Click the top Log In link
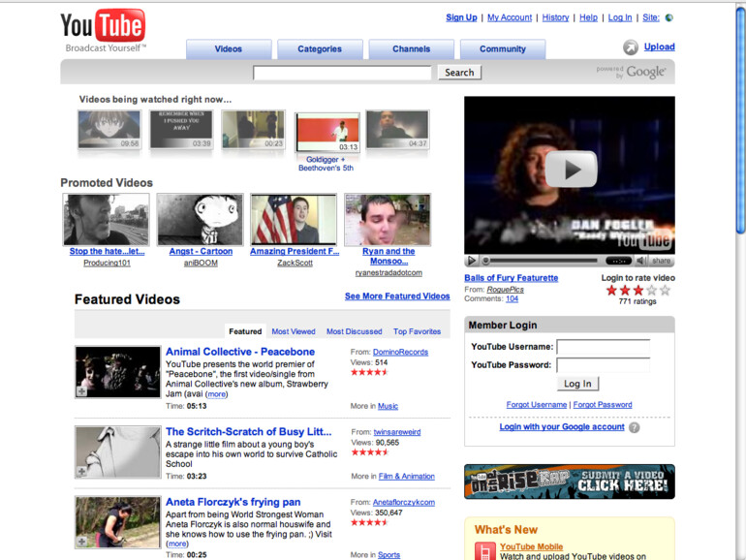The height and width of the screenshot is (560, 746). coord(620,17)
